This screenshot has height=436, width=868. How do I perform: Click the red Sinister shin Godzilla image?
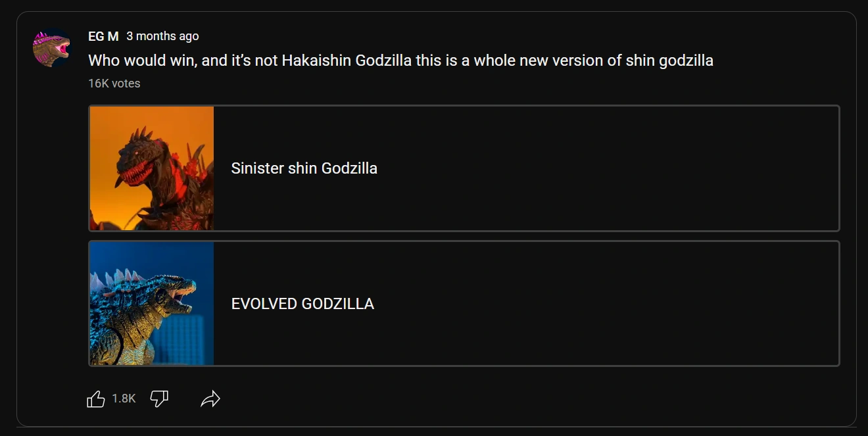(152, 168)
